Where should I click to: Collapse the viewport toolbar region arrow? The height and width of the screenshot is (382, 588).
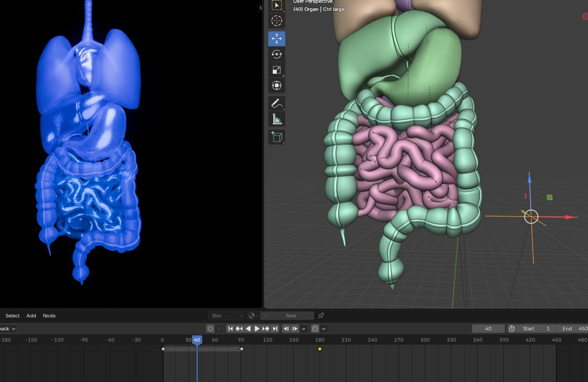pos(261,7)
